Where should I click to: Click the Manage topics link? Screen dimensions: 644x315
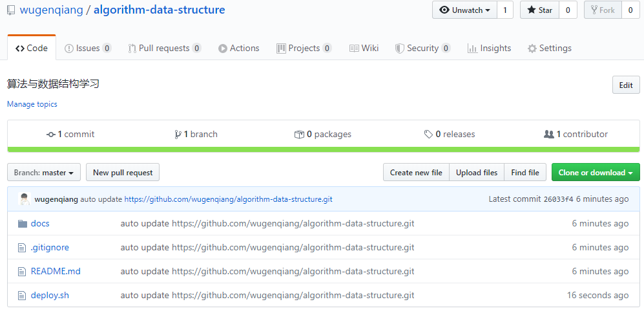point(32,104)
